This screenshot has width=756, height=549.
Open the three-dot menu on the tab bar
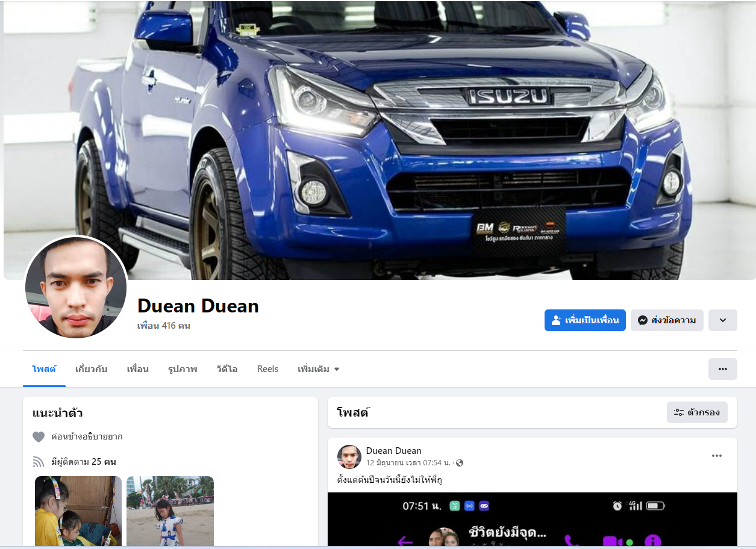[723, 369]
